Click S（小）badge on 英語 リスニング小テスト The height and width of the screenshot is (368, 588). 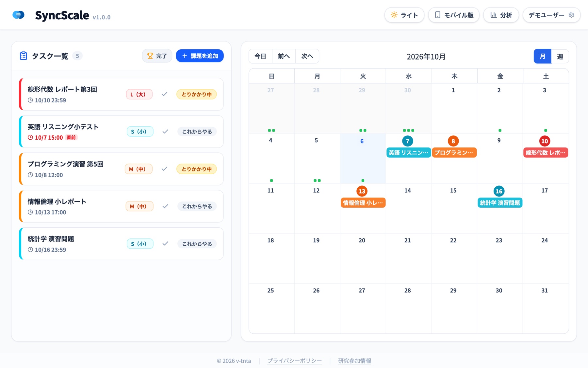tap(140, 131)
